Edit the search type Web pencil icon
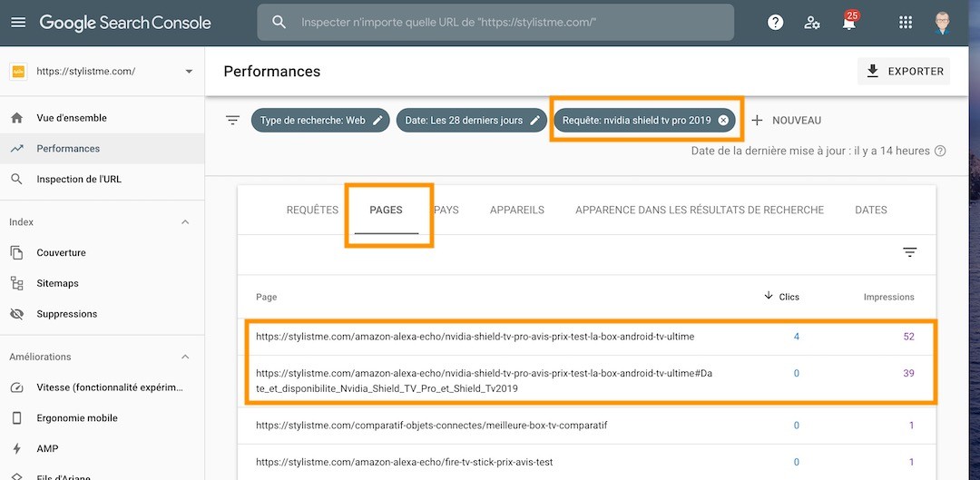Screen dimensions: 980x480 (377, 121)
